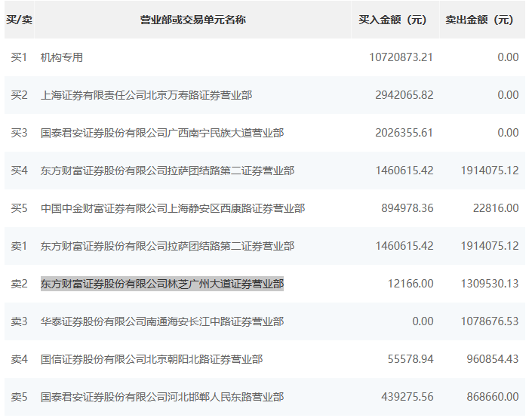The width and height of the screenshot is (532, 418).
Task: Select buy amount 12166.00
Action: coord(411,284)
